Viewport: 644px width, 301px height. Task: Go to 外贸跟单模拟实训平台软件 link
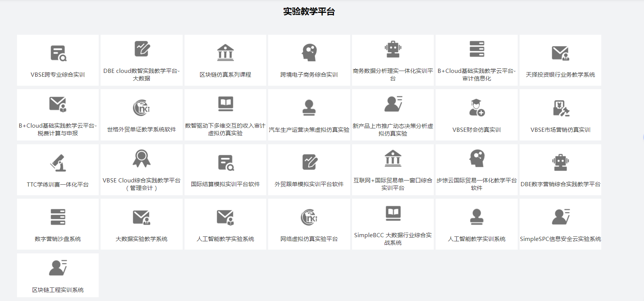tap(309, 184)
